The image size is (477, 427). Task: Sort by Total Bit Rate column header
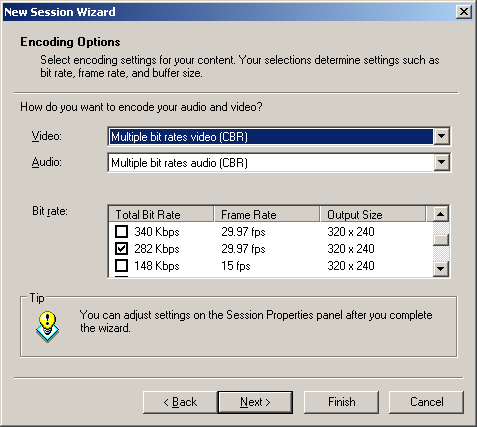pos(161,214)
